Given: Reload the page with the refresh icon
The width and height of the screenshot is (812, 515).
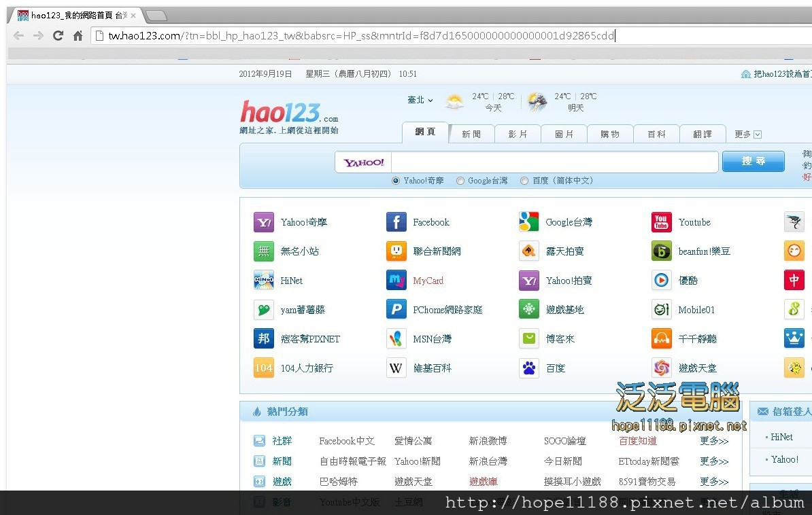Looking at the screenshot, I should point(58,36).
